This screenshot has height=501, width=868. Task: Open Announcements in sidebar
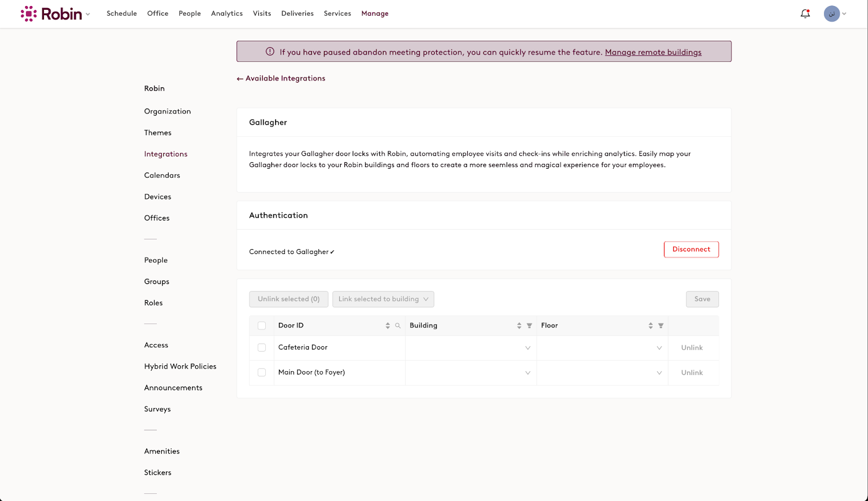tap(174, 388)
